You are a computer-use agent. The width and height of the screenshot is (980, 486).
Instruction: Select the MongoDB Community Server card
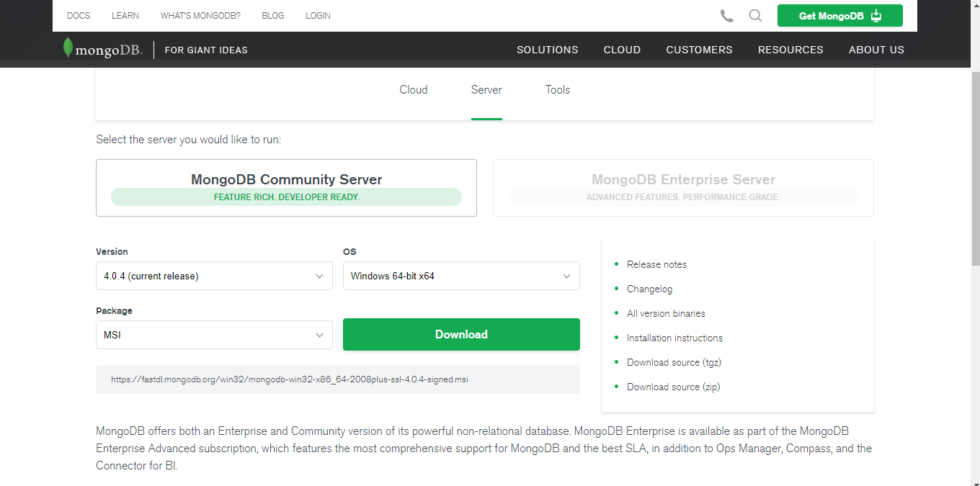pyautogui.click(x=286, y=188)
